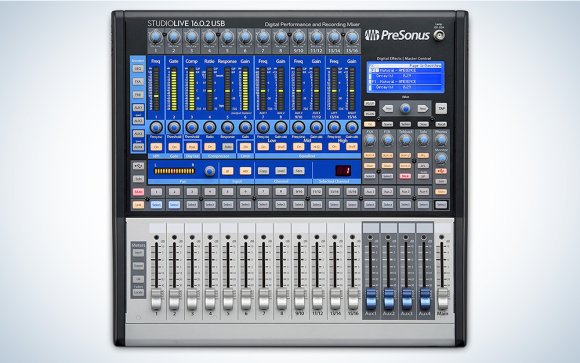Viewport: 580px width, 363px height.
Task: Click the Value encoder knob
Action: (x=405, y=108)
